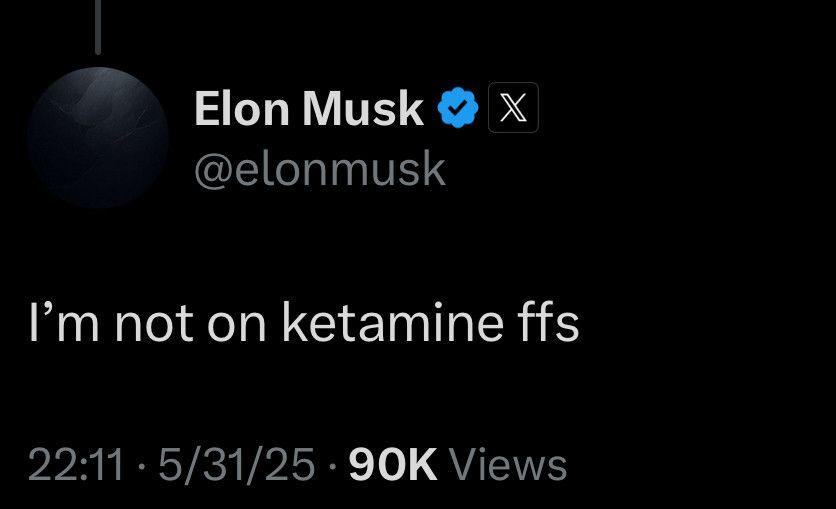Click the word "I'm" starting the post

pyautogui.click(x=63, y=322)
